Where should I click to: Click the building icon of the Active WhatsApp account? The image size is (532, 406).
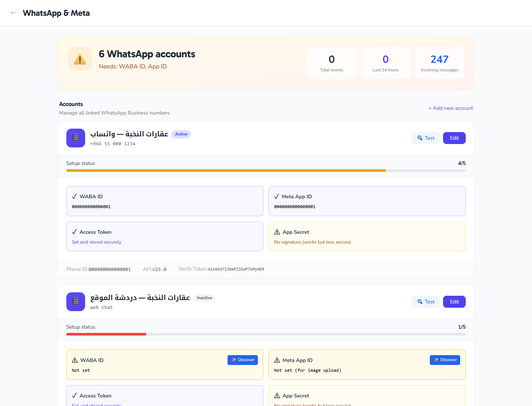pos(76,138)
